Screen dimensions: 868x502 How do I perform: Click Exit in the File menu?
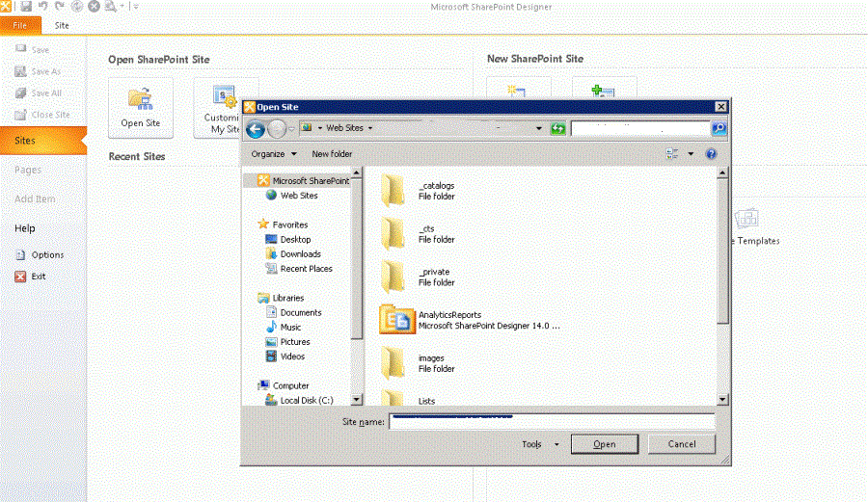tap(31, 277)
